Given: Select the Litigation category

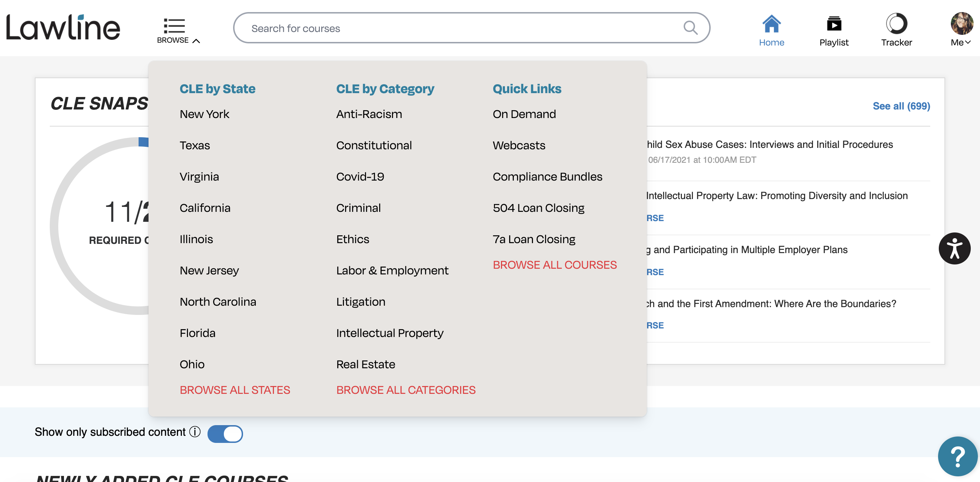Looking at the screenshot, I should [361, 302].
